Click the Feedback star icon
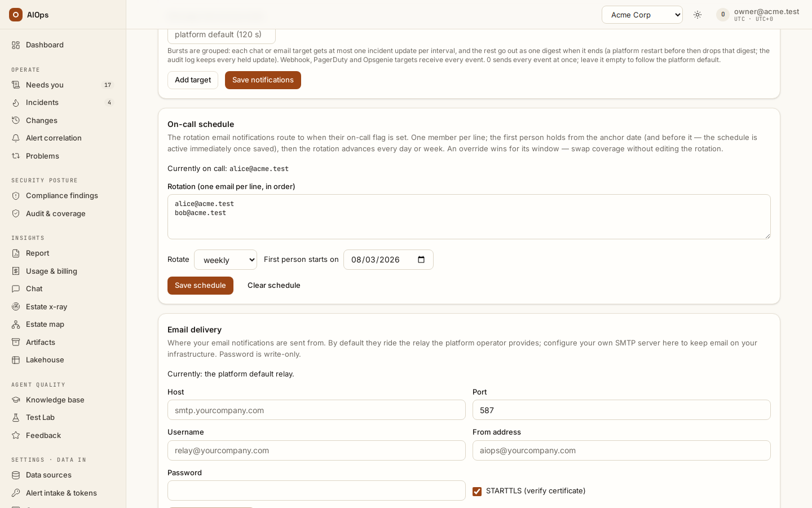812x508 pixels. 16,436
